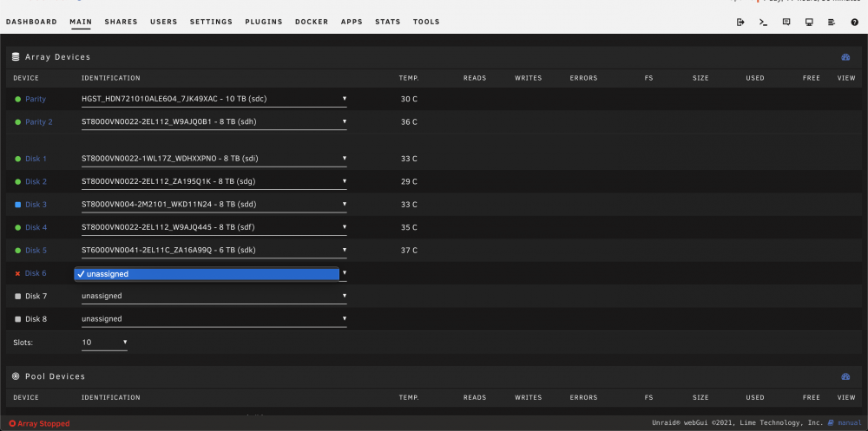Click the Disk 7 label
This screenshot has width=868, height=431.
click(36, 297)
